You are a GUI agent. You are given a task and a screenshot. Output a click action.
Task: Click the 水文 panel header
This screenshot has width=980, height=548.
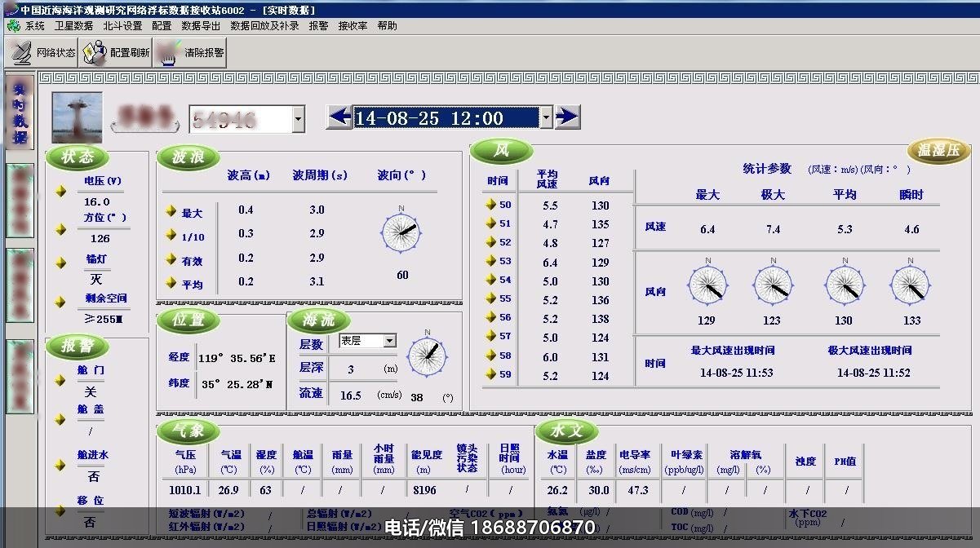coord(566,431)
